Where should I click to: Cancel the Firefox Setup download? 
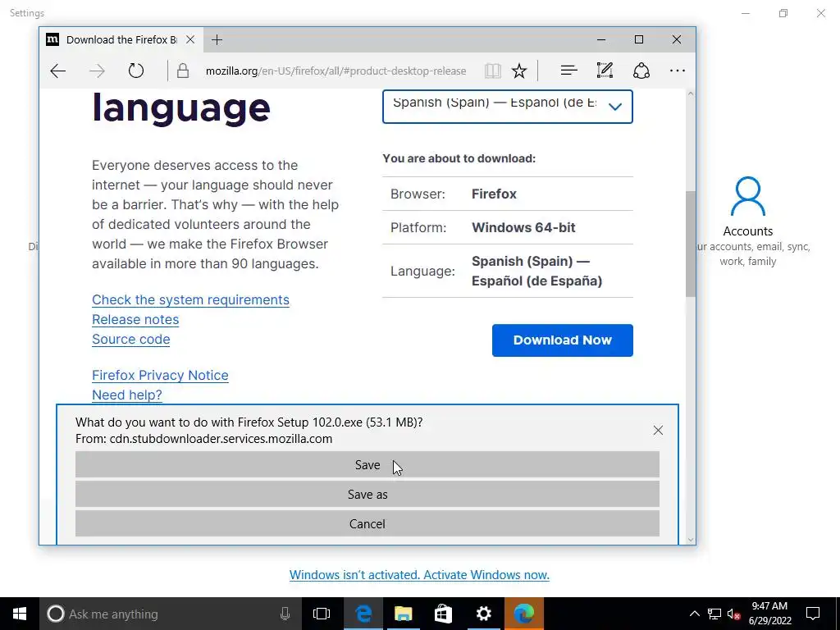click(367, 523)
